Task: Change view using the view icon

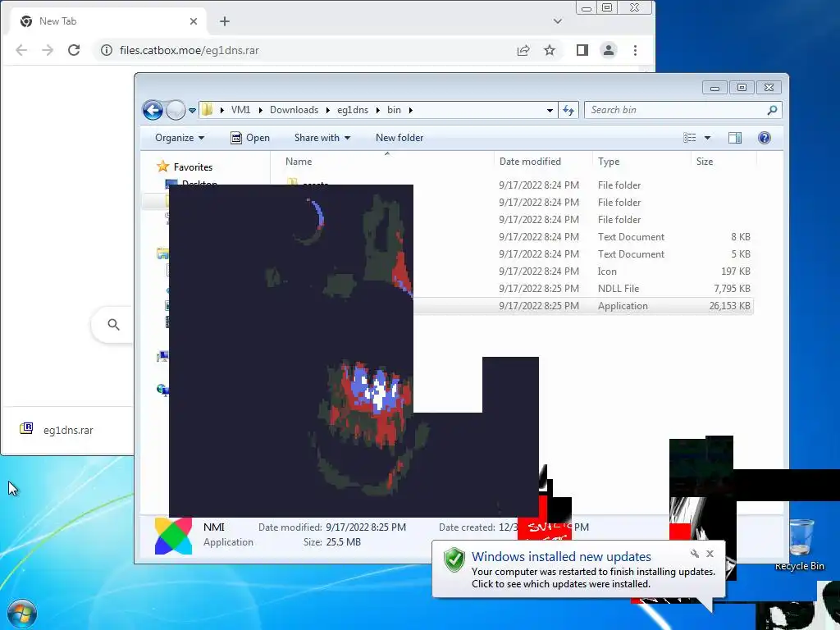Action: [x=689, y=138]
